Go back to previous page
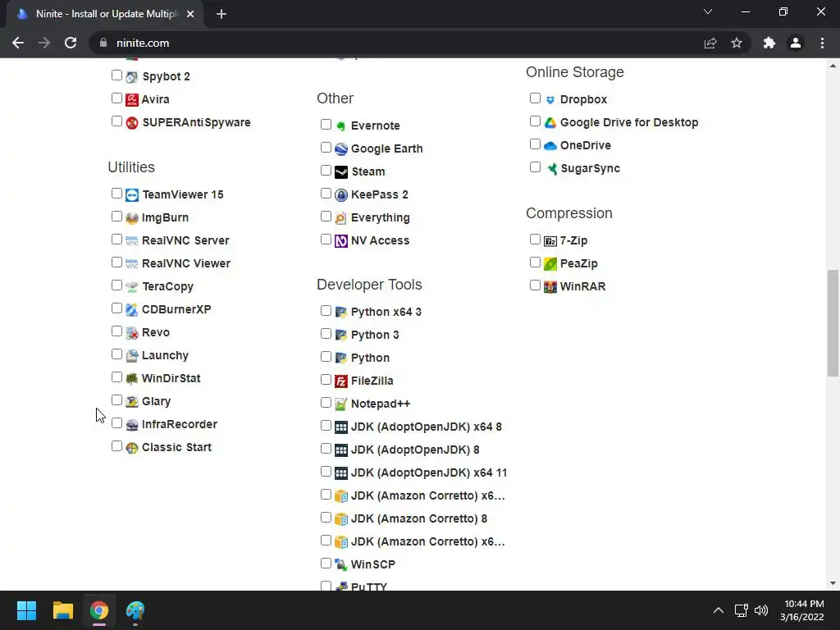 click(x=18, y=43)
